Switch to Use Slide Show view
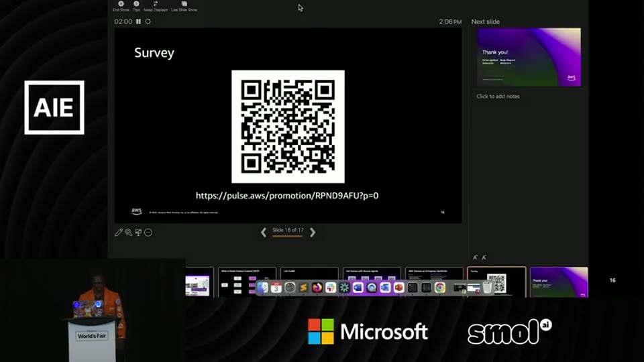This screenshot has width=644, height=362. coord(184,6)
